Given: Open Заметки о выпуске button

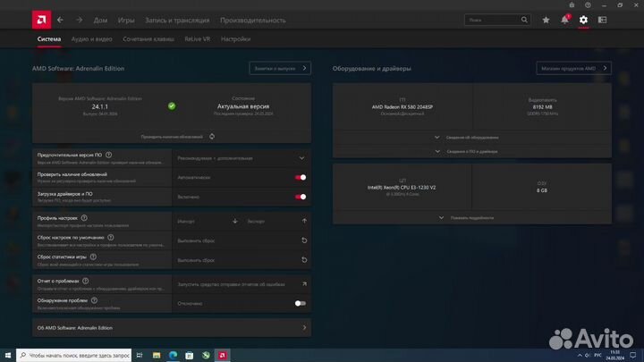Looking at the screenshot, I should click(x=280, y=68).
